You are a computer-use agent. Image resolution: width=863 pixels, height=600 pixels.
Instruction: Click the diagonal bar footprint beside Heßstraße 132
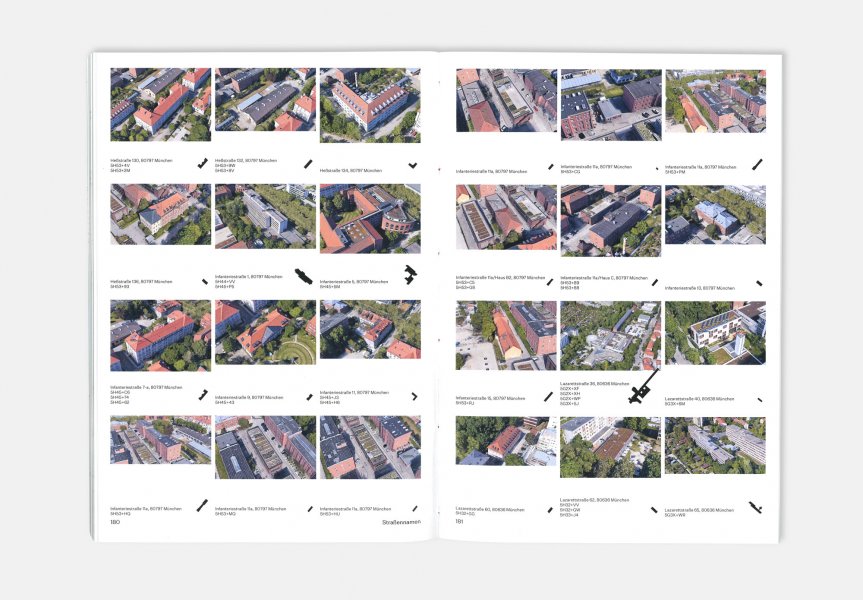coord(308,163)
